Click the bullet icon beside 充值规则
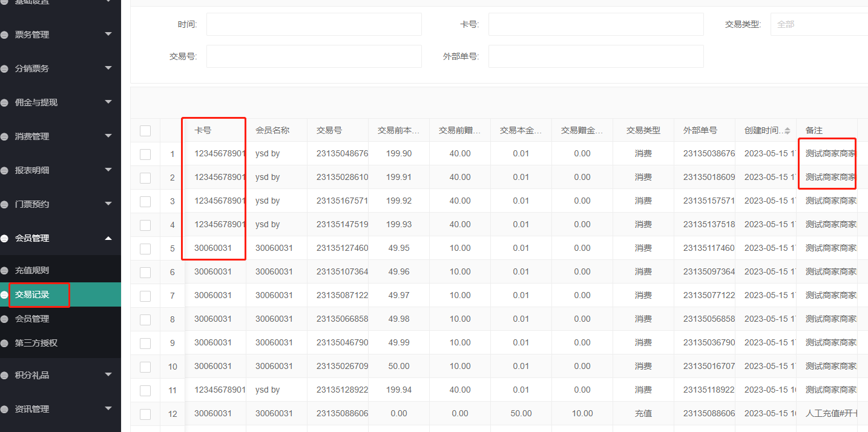 [x=4, y=271]
